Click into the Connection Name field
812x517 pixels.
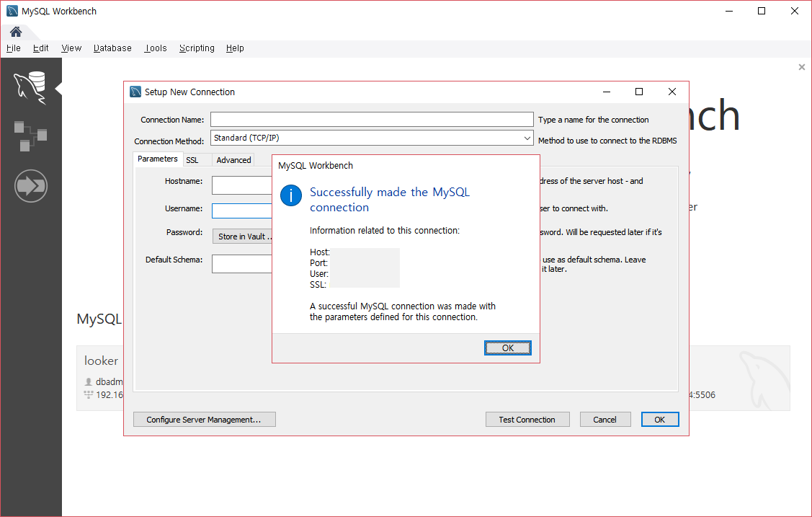pyautogui.click(x=372, y=120)
